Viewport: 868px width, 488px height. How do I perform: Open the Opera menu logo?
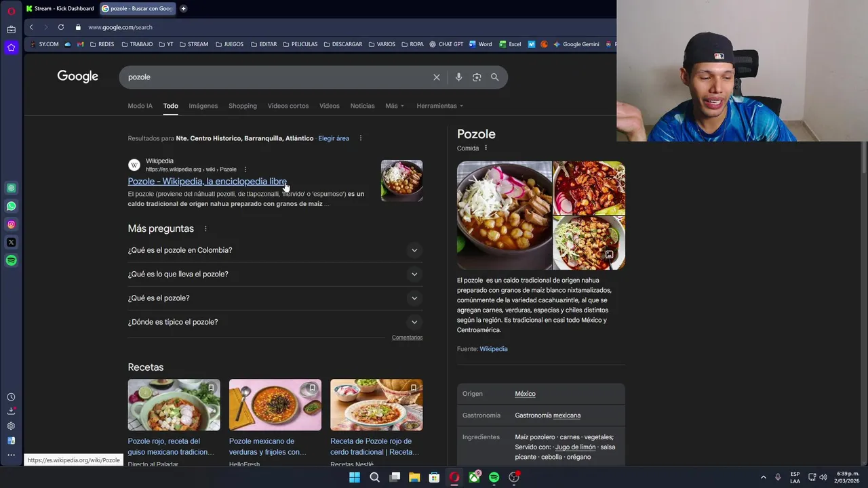[x=11, y=11]
